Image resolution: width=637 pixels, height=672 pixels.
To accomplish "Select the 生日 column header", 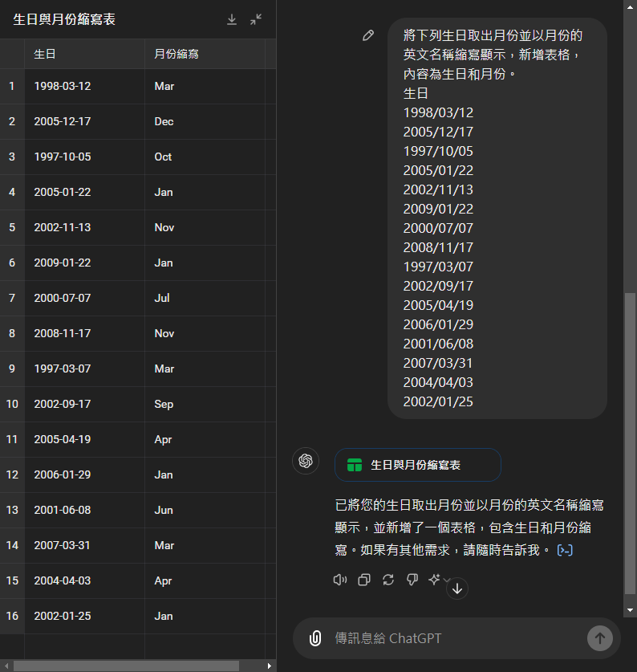I will pos(84,54).
